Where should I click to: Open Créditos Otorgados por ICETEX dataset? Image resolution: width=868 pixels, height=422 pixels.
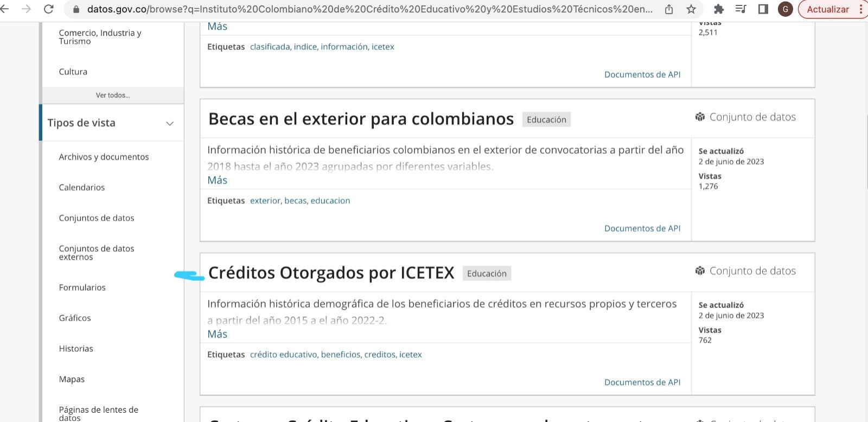click(x=331, y=273)
